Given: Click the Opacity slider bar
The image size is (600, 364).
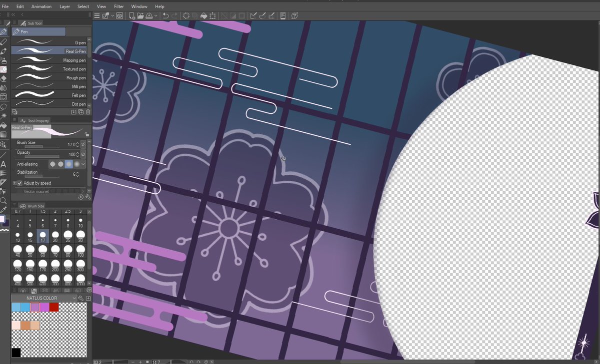Looking at the screenshot, I should (42, 157).
